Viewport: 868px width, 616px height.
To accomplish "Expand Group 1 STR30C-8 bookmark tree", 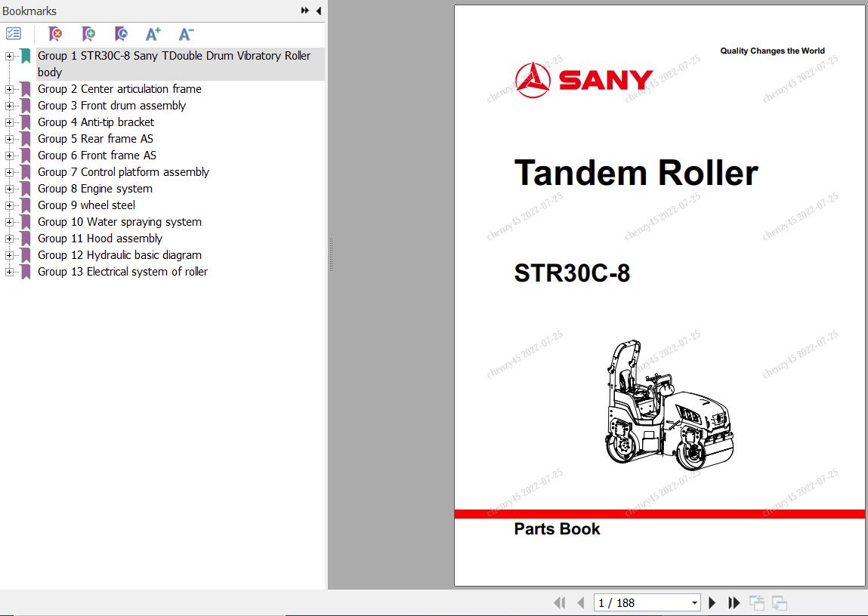I will pos(9,56).
